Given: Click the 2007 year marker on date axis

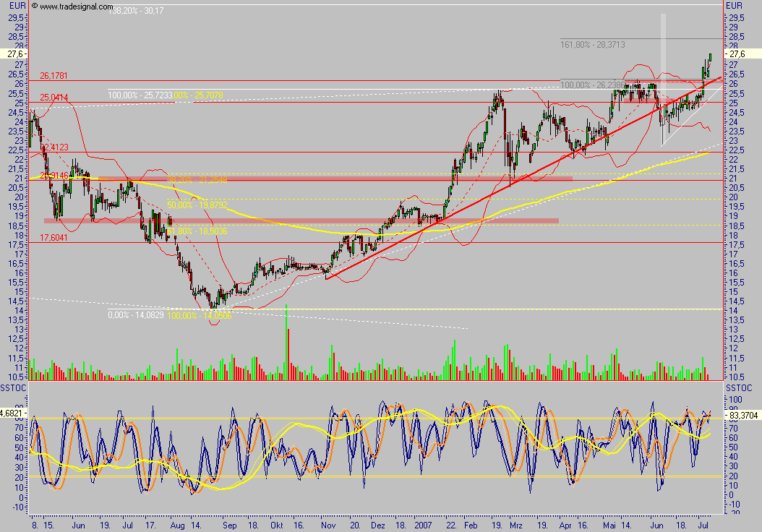Looking at the screenshot, I should click(x=423, y=525).
